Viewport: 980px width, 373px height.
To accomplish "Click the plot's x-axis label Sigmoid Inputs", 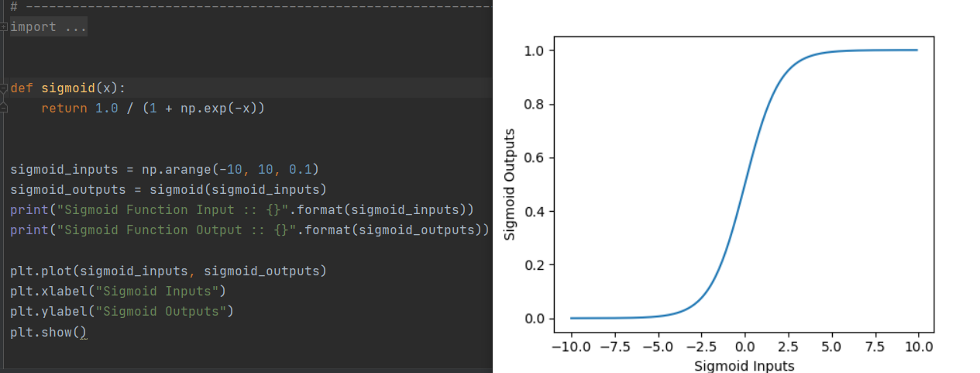I will (x=744, y=365).
